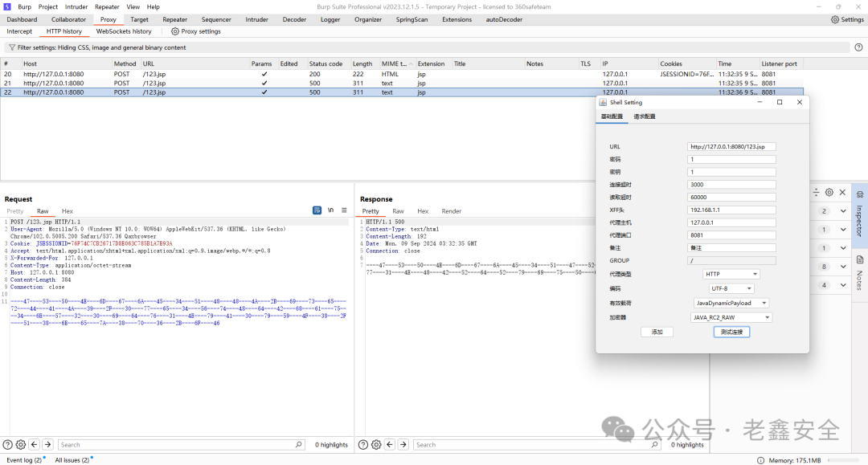Open the Project menu
The image size is (868, 465).
48,6
